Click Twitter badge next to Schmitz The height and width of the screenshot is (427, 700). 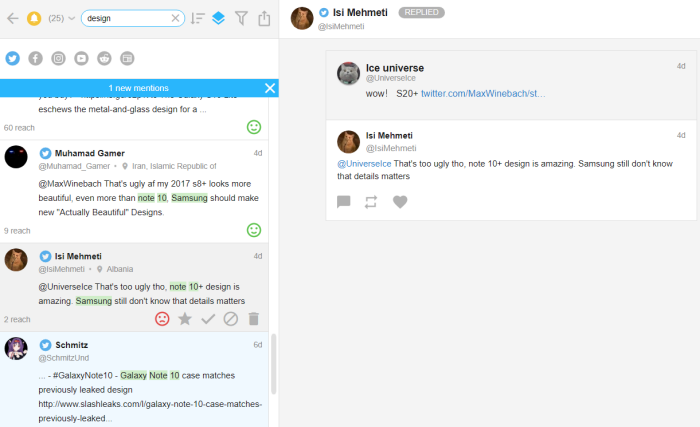pyautogui.click(x=45, y=345)
